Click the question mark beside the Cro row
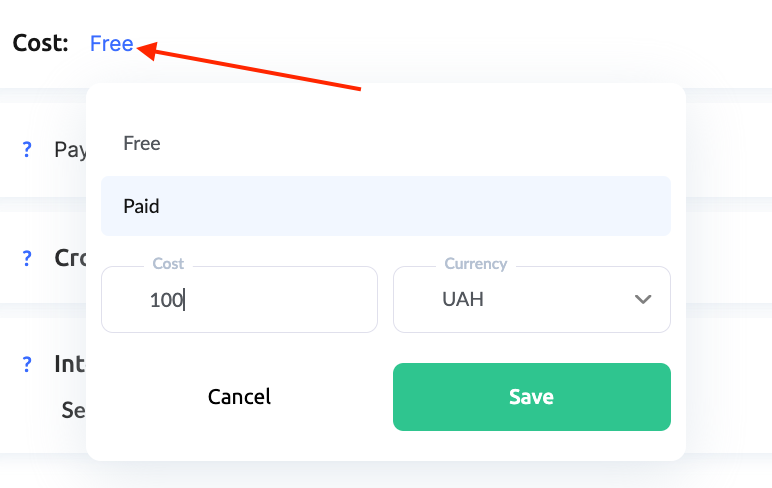Image resolution: width=772 pixels, height=488 pixels. [27, 258]
